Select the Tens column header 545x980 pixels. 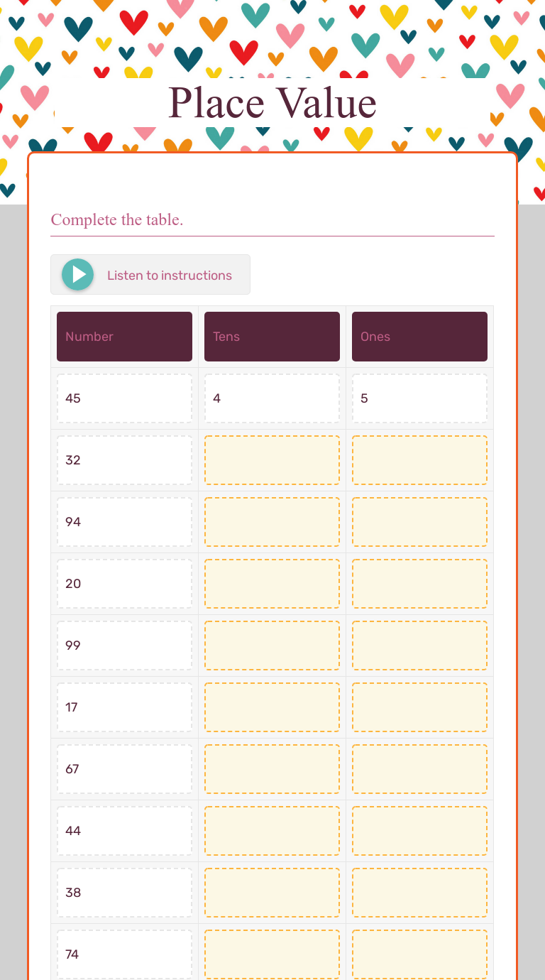pyautogui.click(x=272, y=336)
